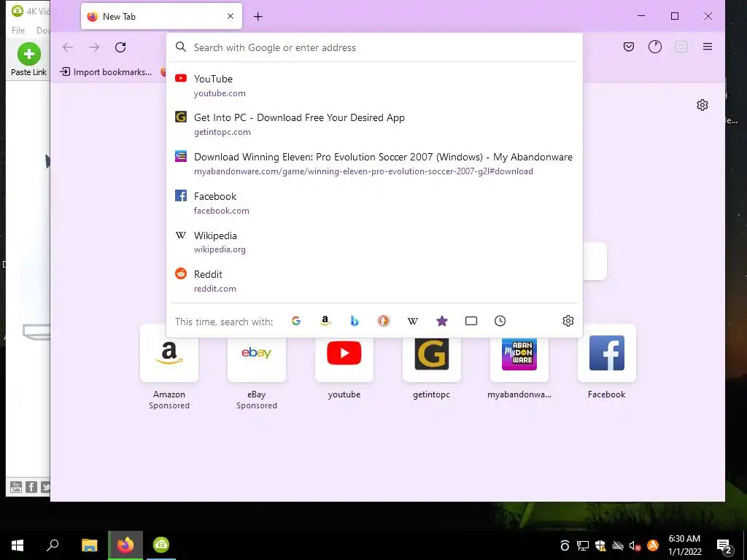Open the Firefox account icon in toolbar

click(655, 47)
